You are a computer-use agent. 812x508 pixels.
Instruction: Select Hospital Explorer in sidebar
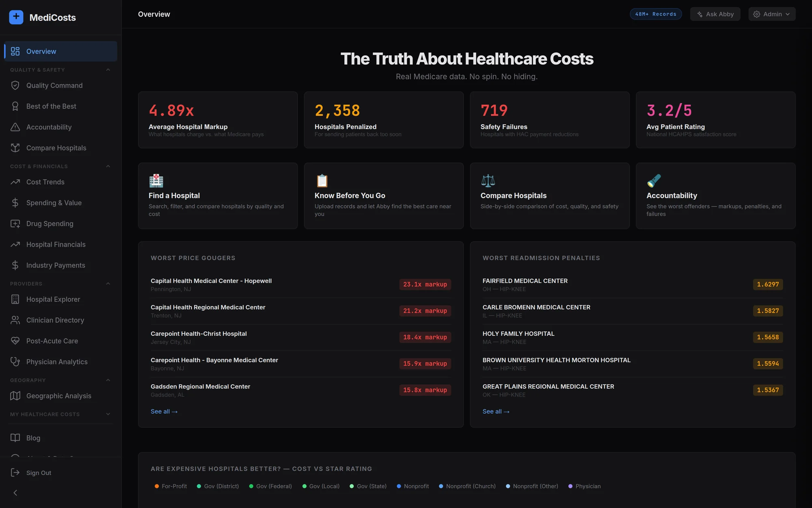(60, 299)
